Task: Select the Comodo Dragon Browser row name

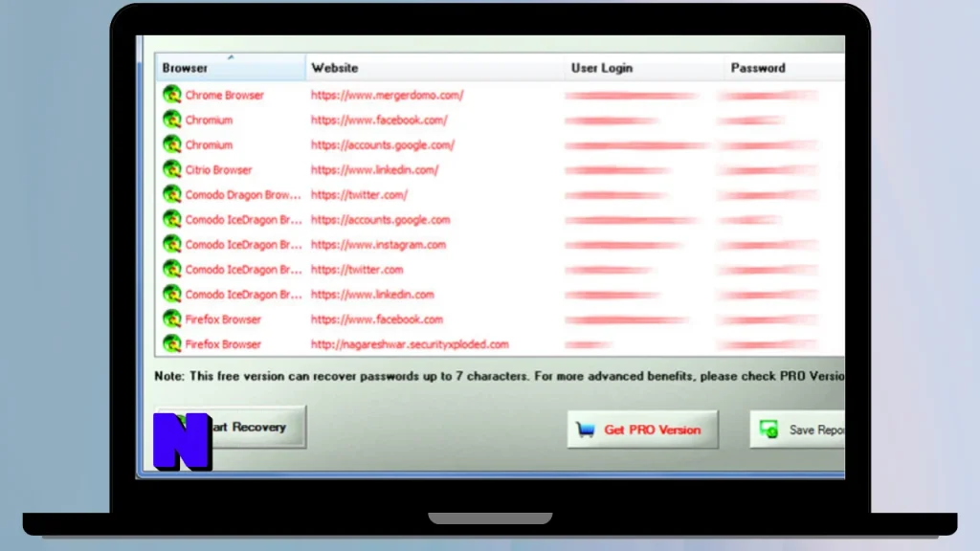Action: (x=242, y=195)
